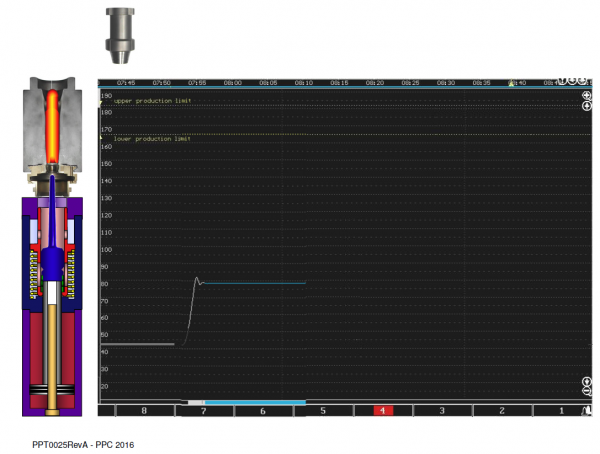
Task: Select section 5 in the bottom bar
Action: click(323, 411)
